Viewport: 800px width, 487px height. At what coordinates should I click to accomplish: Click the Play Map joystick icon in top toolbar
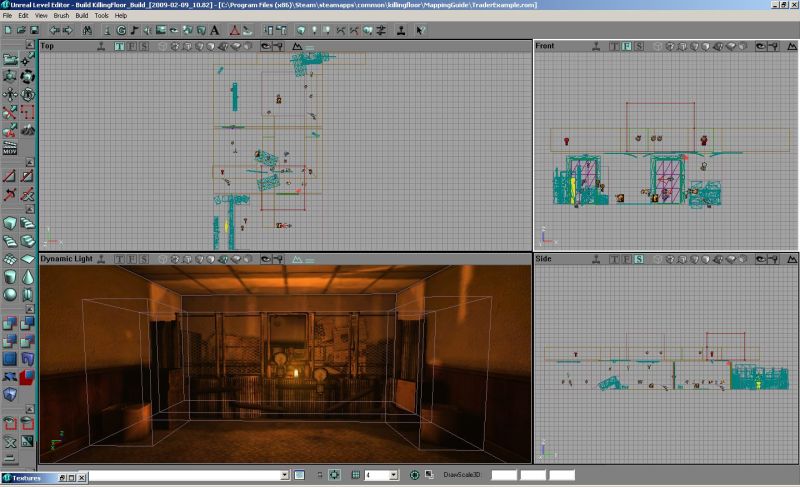pyautogui.click(x=402, y=31)
